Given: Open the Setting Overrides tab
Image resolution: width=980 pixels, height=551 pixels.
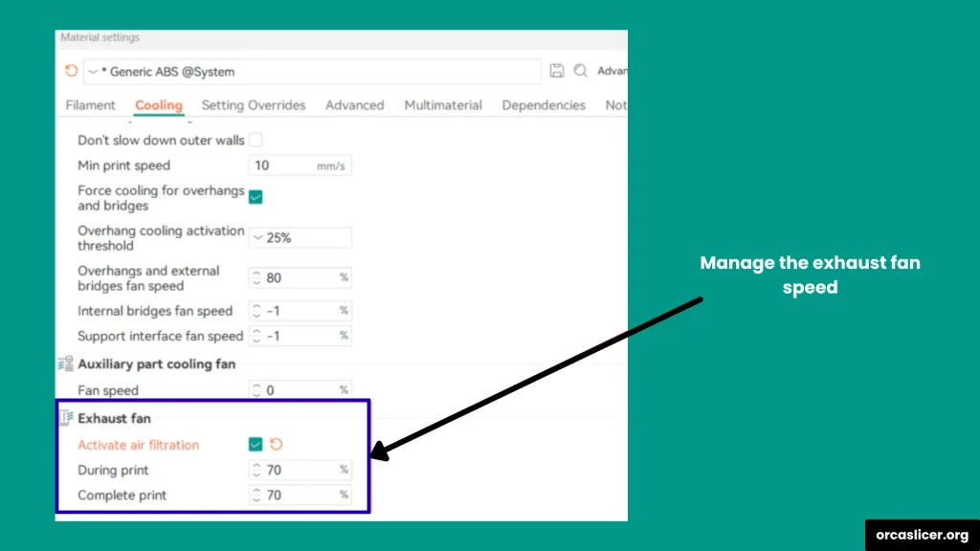Looking at the screenshot, I should point(253,105).
